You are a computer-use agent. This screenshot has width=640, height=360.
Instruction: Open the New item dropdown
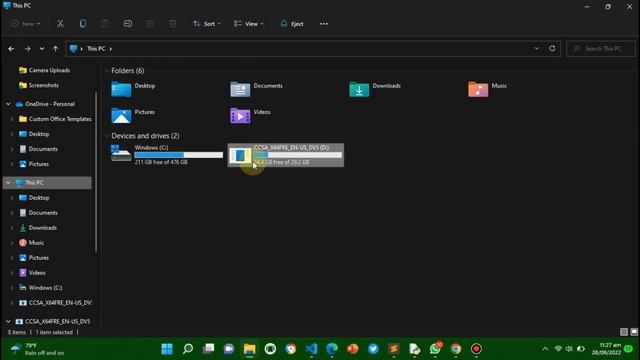coord(26,24)
